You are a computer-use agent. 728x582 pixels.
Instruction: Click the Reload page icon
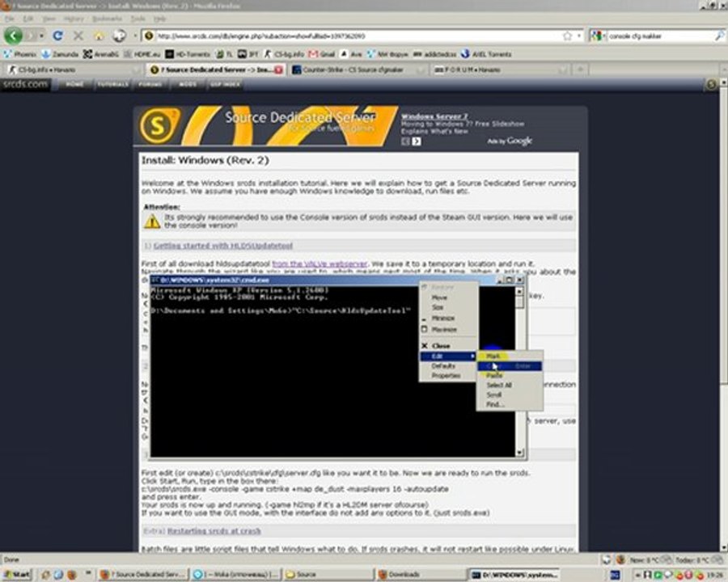(x=57, y=36)
